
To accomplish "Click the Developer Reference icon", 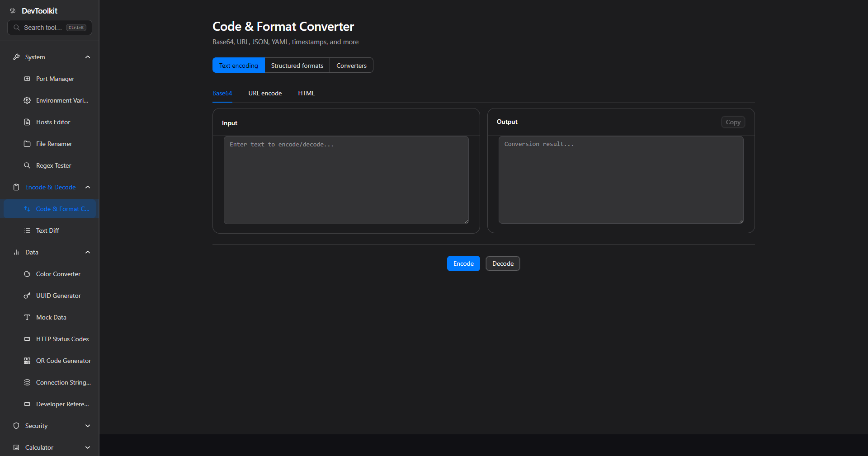I will click(x=27, y=404).
